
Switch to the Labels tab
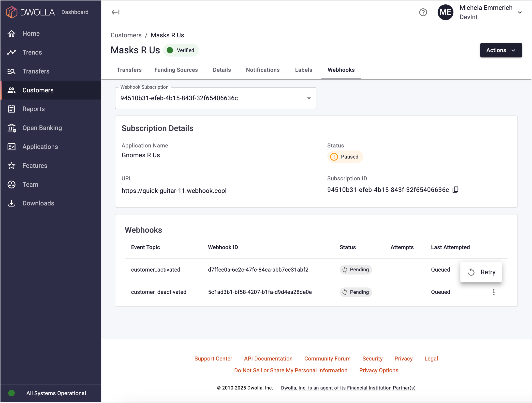304,70
